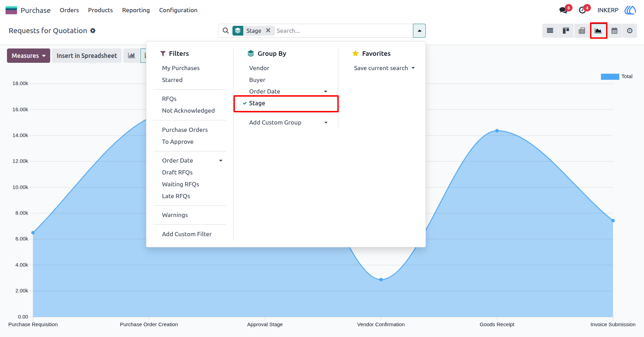Switch to the calendar view
The image size is (644, 337).
(x=614, y=31)
